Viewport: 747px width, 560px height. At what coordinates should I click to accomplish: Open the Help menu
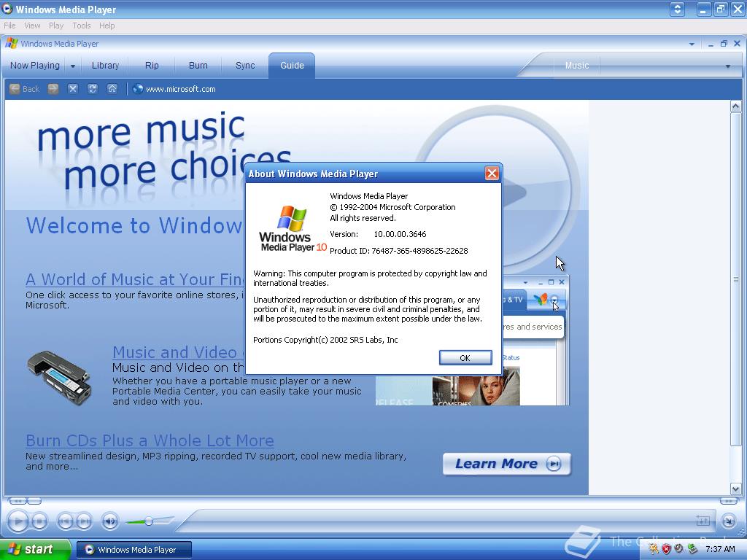(107, 26)
